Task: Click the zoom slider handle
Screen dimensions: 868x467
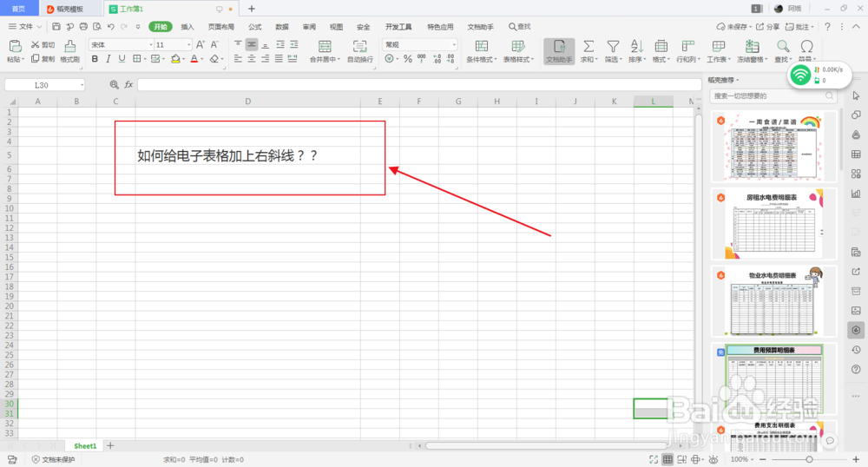Action: tap(809, 459)
